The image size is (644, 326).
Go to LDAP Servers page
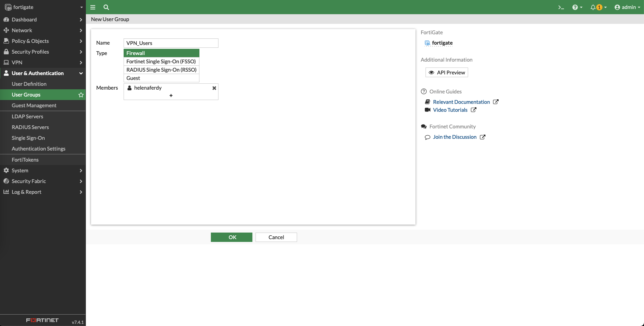27,116
